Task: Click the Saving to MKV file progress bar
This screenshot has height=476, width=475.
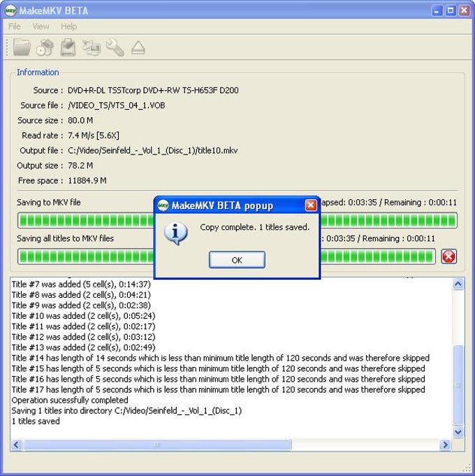Action: pyautogui.click(x=237, y=220)
